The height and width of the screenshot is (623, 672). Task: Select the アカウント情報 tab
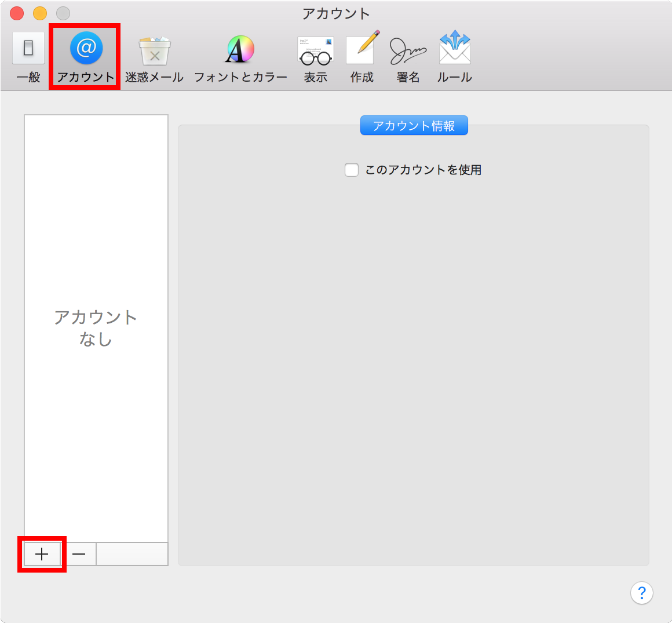[414, 126]
